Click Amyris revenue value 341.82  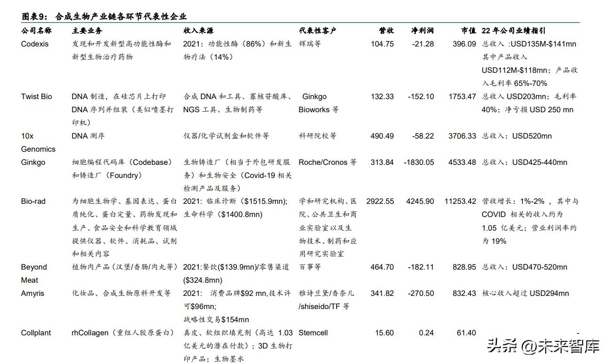382,293
